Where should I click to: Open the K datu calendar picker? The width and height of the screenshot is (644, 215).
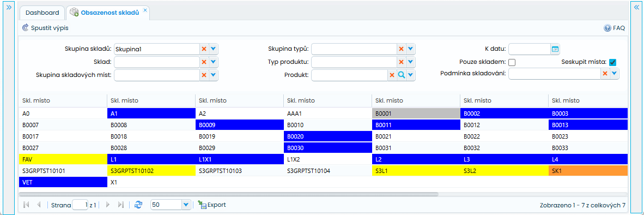pos(555,49)
